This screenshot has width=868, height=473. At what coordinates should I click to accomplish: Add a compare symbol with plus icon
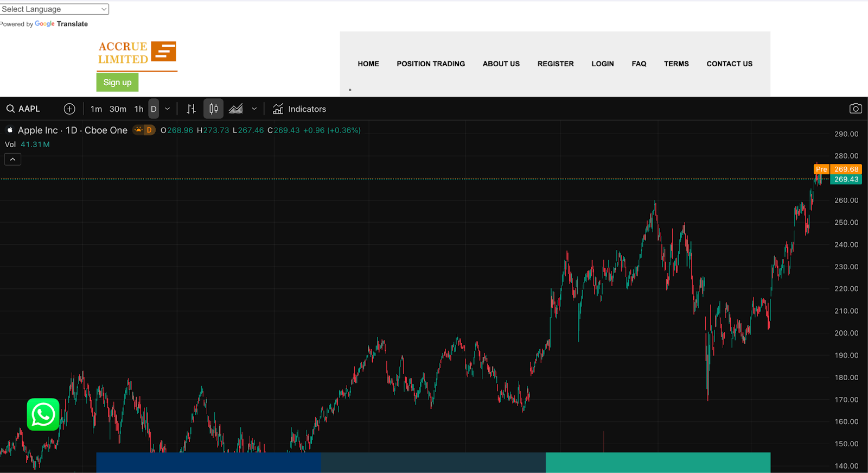point(69,109)
